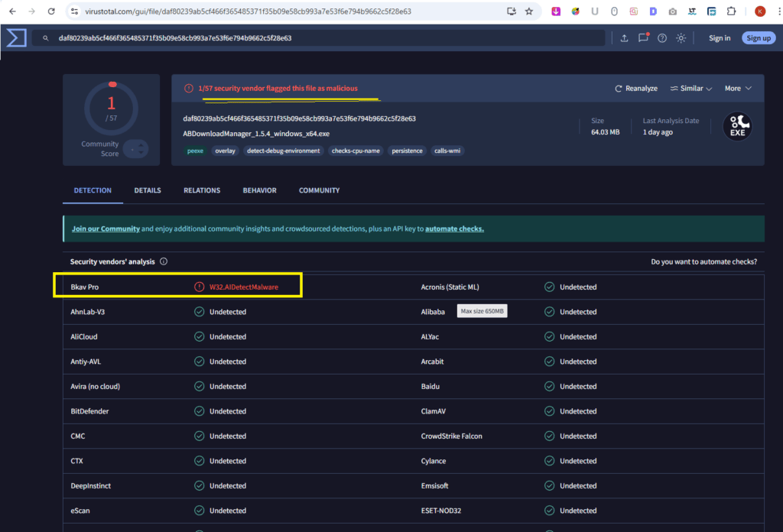Click the browser address bar URL
The image size is (783, 532).
pyautogui.click(x=249, y=11)
